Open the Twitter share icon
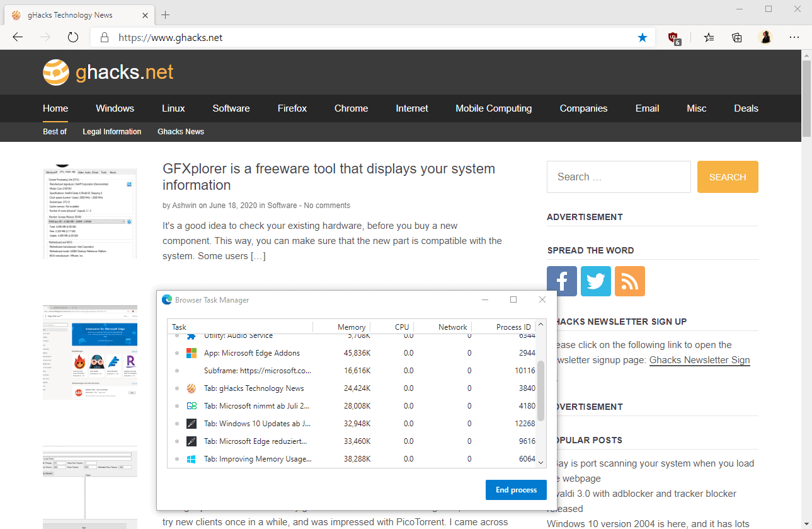Image resolution: width=812 pixels, height=529 pixels. pos(596,281)
